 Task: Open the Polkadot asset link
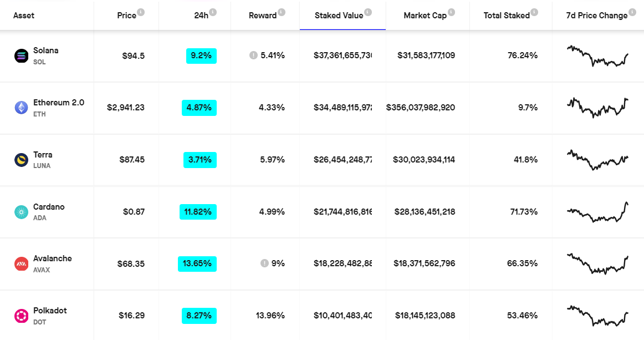[x=50, y=311]
